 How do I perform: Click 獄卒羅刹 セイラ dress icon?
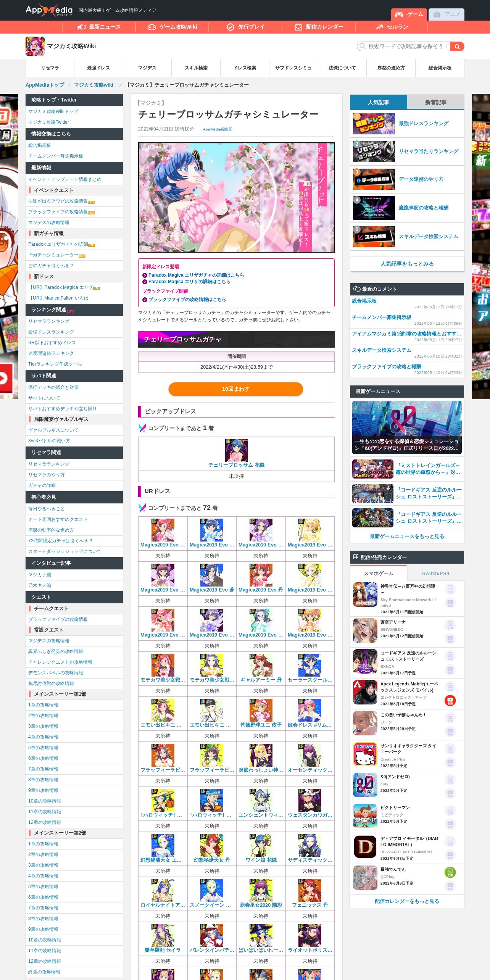coord(163,935)
